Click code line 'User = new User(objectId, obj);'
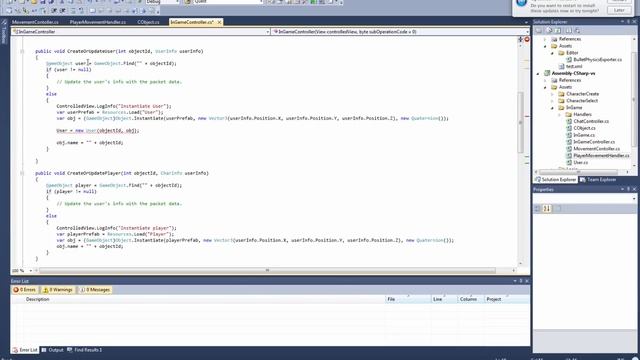This screenshot has width=640, height=360. click(x=98, y=131)
